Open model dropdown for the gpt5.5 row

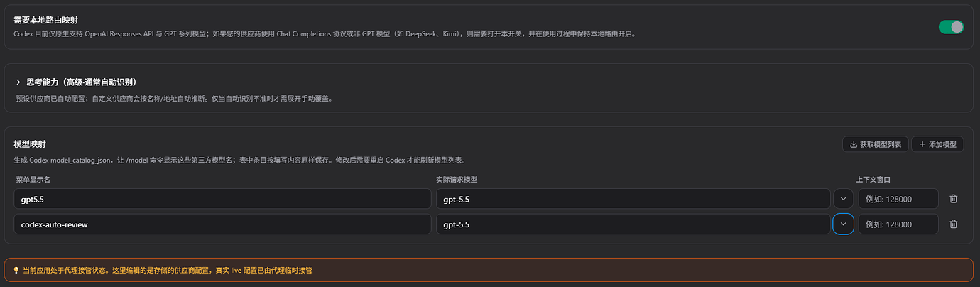843,199
